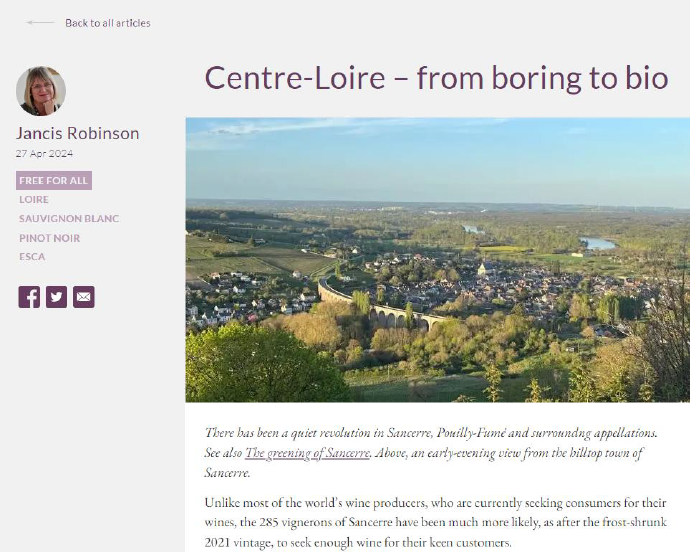Click the back arrow icon
The image size is (690, 552).
[40, 22]
